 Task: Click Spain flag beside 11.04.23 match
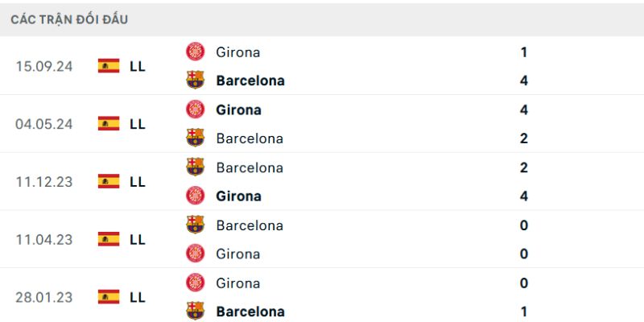[109, 239]
